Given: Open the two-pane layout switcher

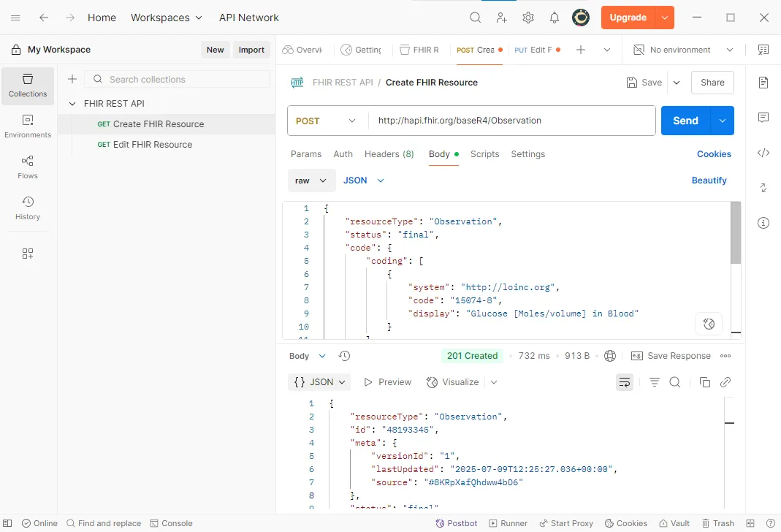Looking at the screenshot, I should (x=750, y=523).
